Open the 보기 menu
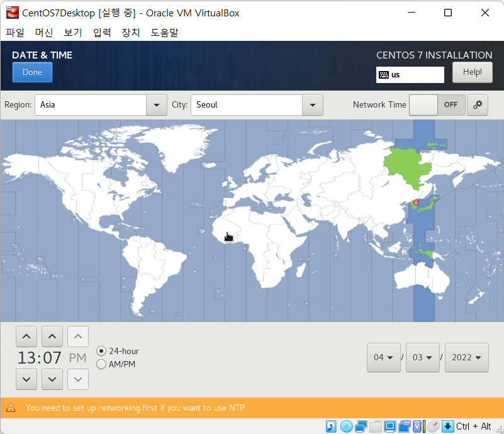Image resolution: width=504 pixels, height=434 pixels. pyautogui.click(x=73, y=33)
